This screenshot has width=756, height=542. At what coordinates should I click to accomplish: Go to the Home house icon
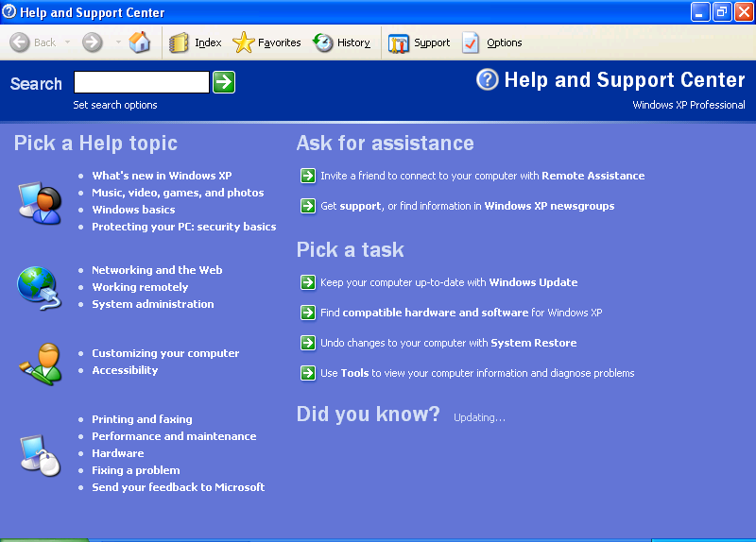139,42
